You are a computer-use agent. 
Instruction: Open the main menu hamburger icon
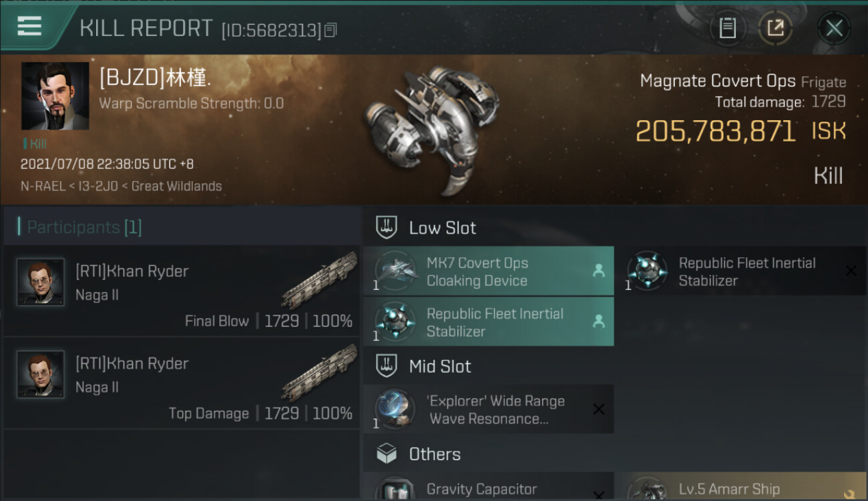(29, 26)
